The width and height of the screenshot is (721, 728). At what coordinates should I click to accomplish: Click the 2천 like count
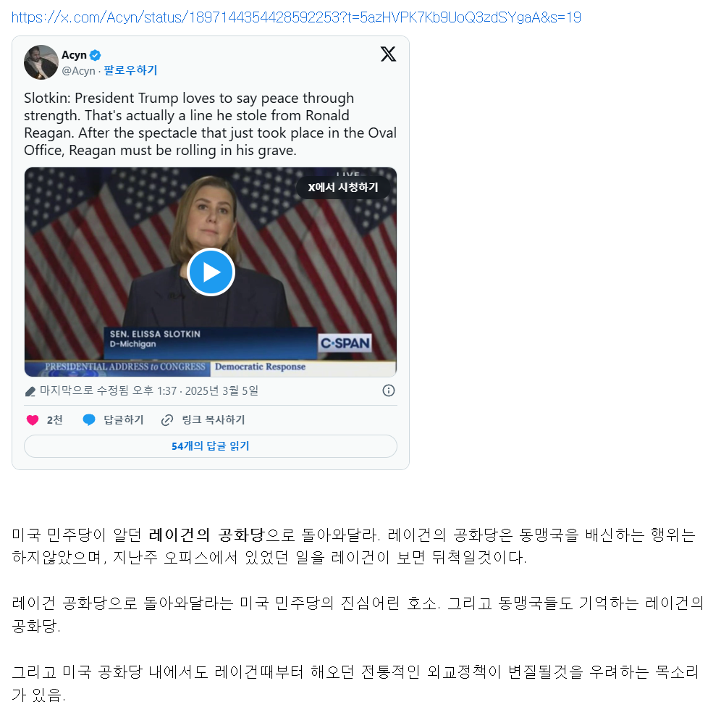click(x=55, y=419)
